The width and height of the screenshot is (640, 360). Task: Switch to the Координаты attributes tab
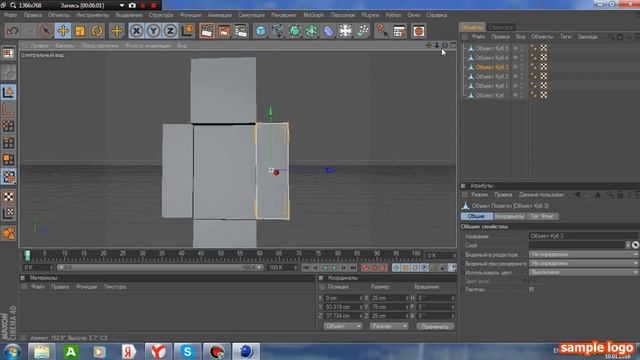(510, 216)
